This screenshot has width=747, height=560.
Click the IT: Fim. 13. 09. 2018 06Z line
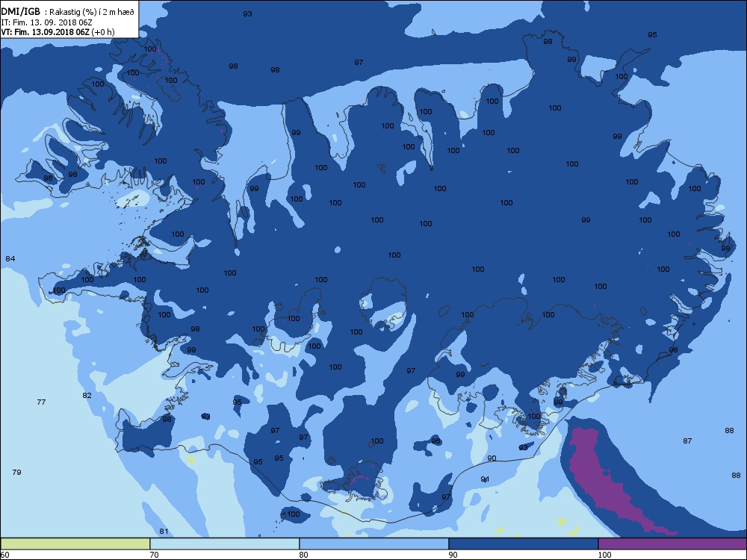[x=46, y=22]
